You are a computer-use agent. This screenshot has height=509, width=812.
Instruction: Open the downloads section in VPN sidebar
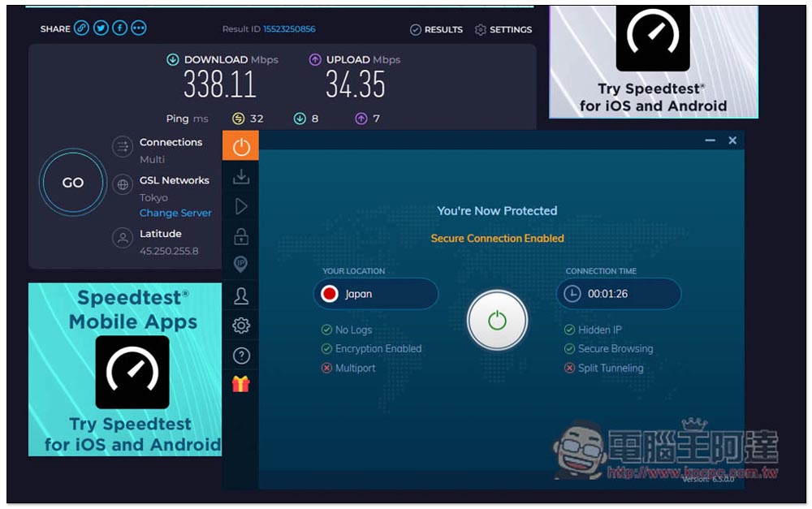[240, 176]
